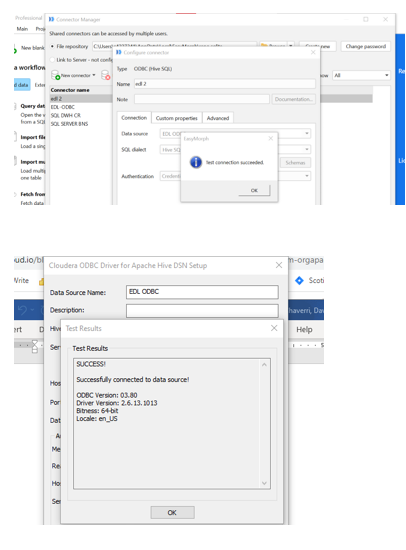
Task: Close the Cloudera DSN Setup window
Action: pyautogui.click(x=279, y=265)
